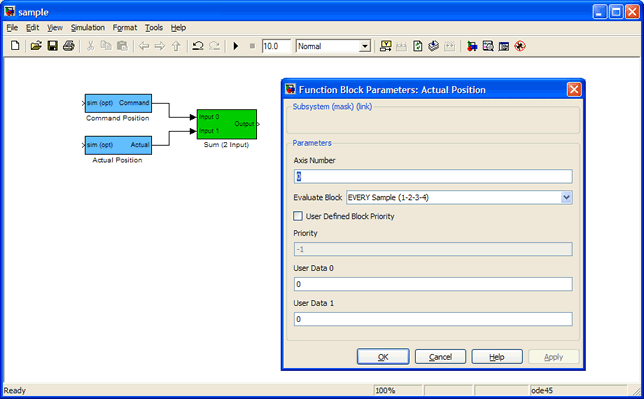The height and width of the screenshot is (399, 644).
Task: Click the Ready status bar text
Action: pos(14,390)
